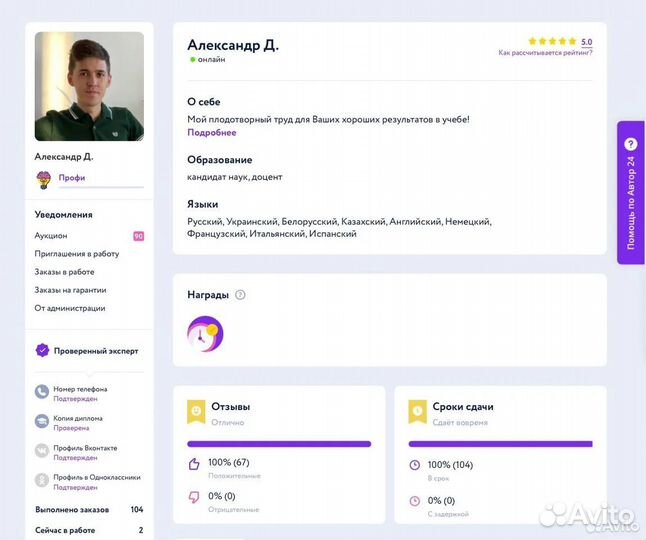Image resolution: width=646 pixels, height=540 pixels.
Task: Click the В срок clock icon
Action: 414,465
